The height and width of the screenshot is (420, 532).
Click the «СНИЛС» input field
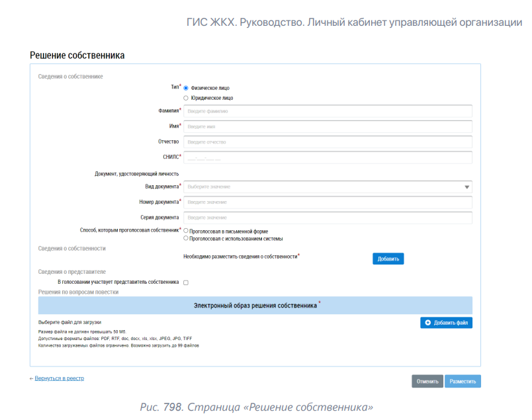point(328,157)
